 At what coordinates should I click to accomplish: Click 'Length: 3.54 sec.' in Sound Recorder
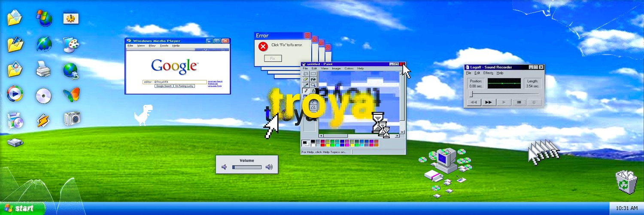pos(533,83)
